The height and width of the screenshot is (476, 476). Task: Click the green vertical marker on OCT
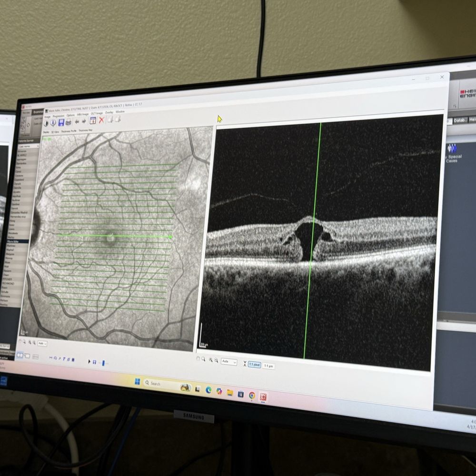[x=313, y=240]
